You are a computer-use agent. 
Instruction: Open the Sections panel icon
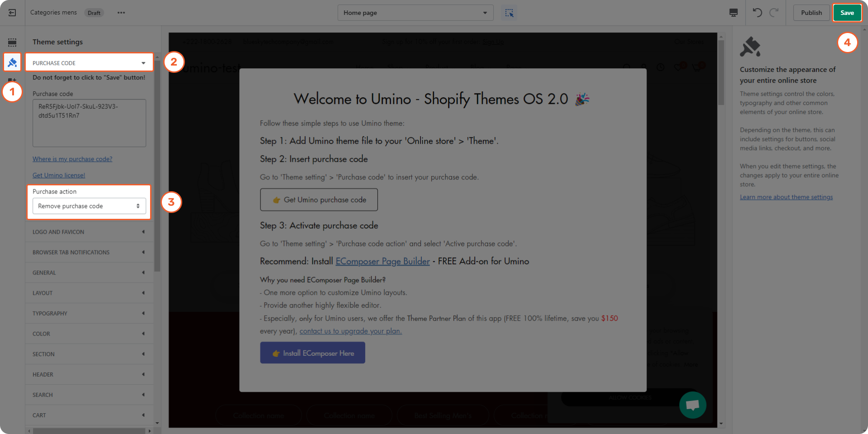tap(12, 42)
